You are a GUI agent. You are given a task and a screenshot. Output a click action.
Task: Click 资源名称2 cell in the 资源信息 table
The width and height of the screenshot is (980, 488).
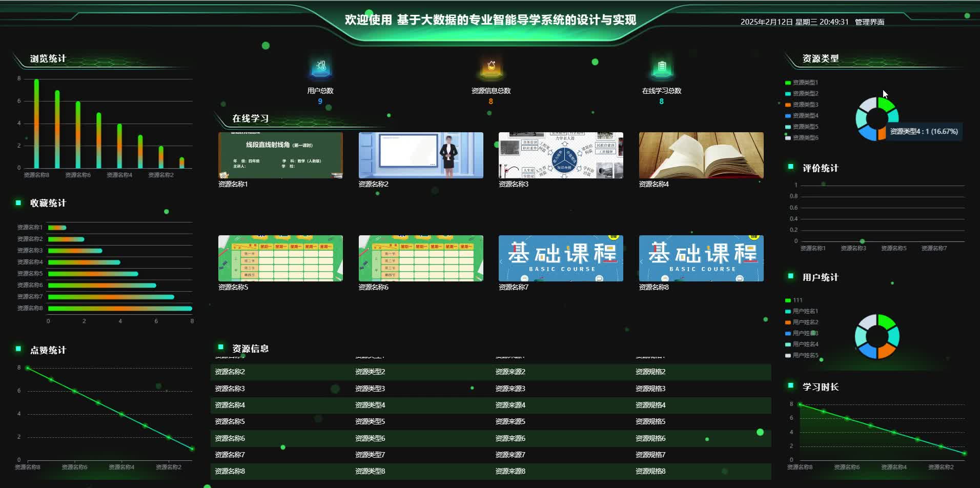click(x=230, y=372)
